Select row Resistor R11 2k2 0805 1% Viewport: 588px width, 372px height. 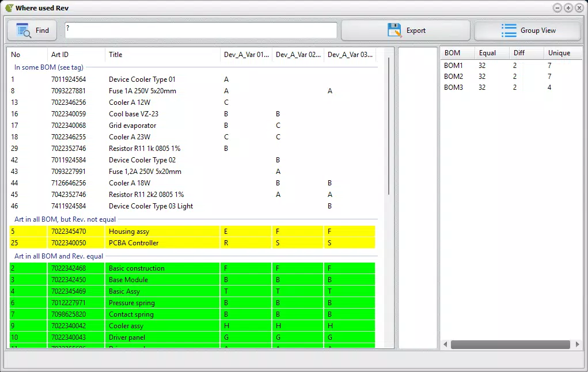coord(192,194)
